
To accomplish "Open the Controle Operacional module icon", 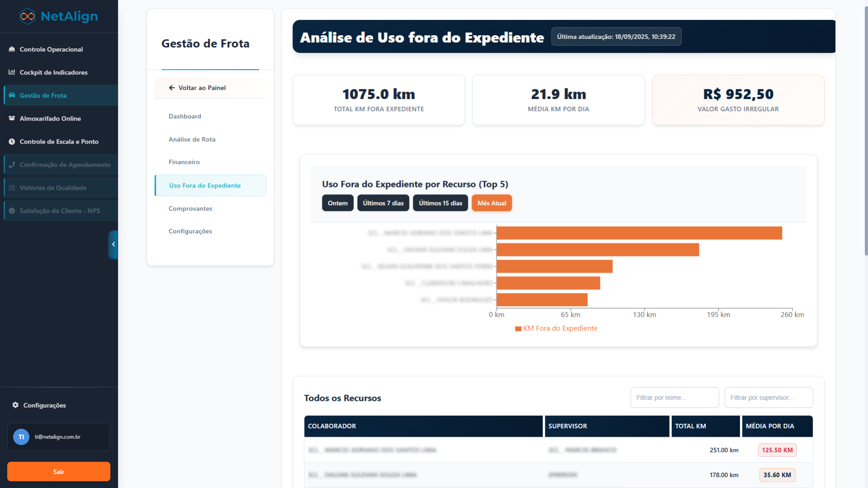I will (11, 49).
